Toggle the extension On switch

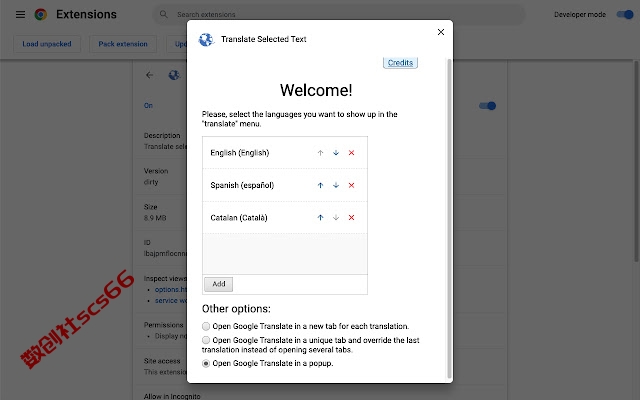point(487,106)
